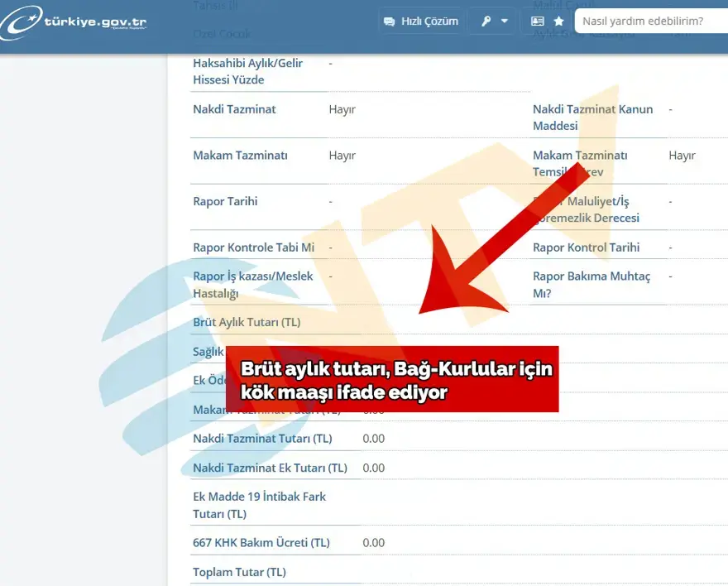This screenshot has width=728, height=586.
Task: Select 'Rapor Kontrole Tabi Mi' label
Action: point(253,247)
